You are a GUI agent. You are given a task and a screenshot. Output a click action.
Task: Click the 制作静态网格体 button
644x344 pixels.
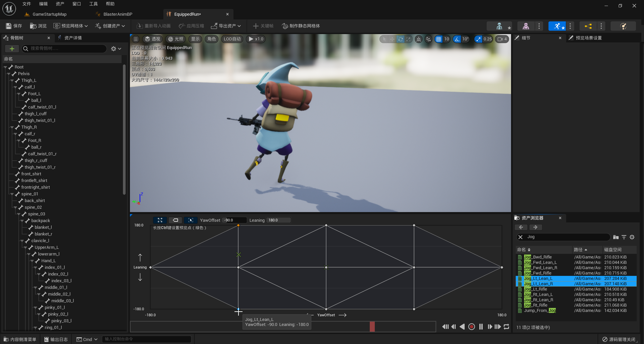pos(301,26)
